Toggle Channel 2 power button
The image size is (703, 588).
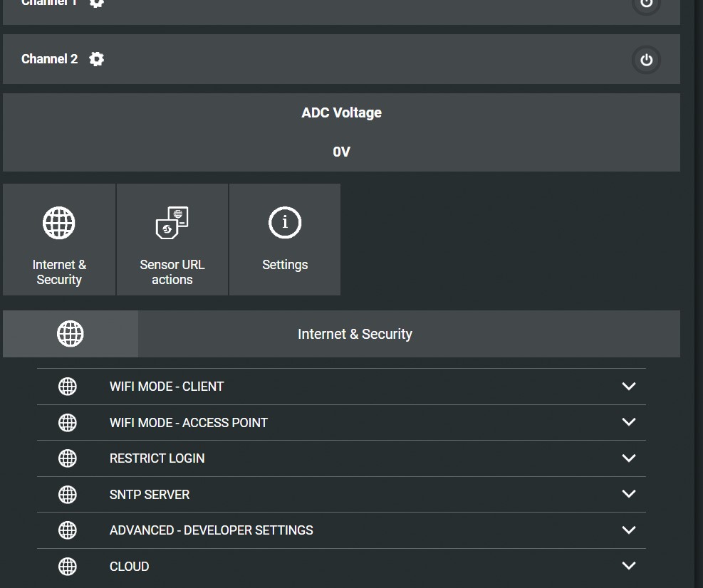pyautogui.click(x=646, y=60)
